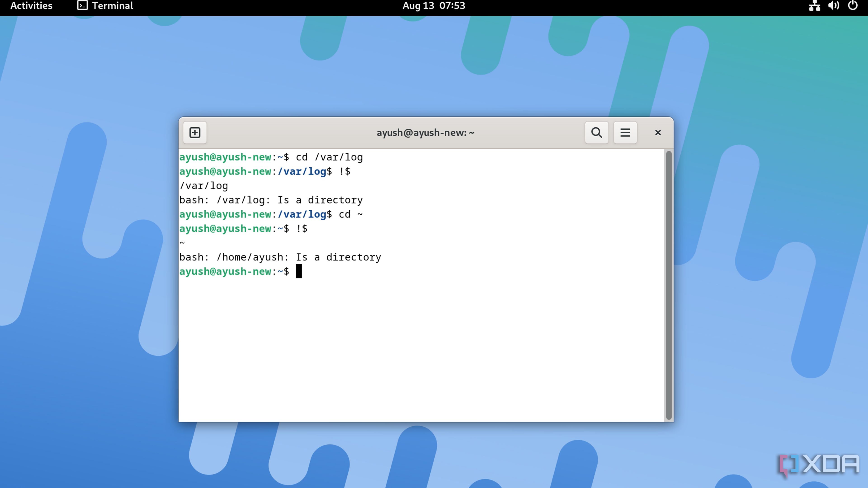Open the Terminal app menu in top bar

[105, 6]
